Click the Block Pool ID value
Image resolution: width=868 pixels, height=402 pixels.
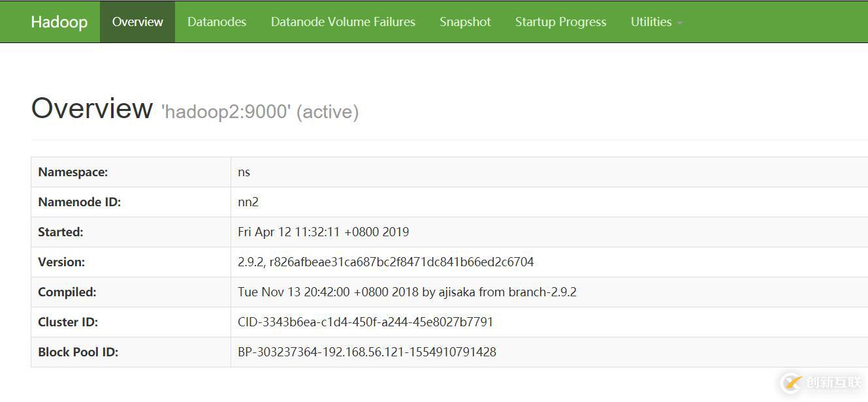coord(367,352)
